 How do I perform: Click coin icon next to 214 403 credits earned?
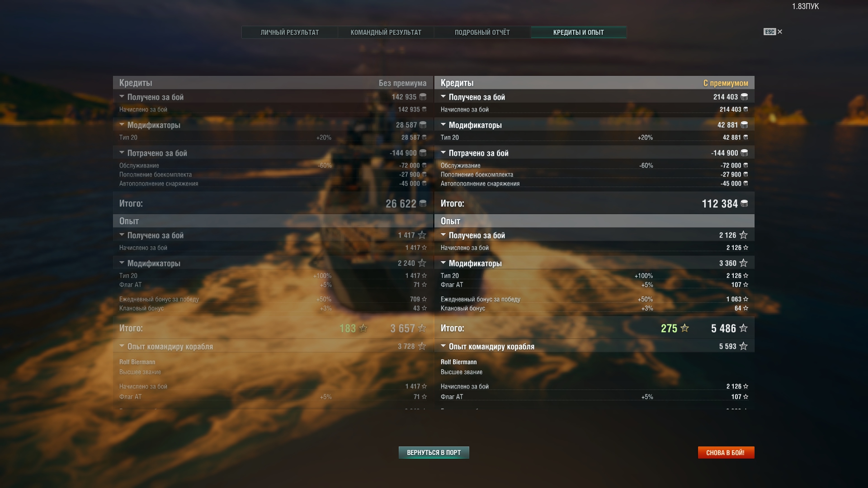pyautogui.click(x=744, y=97)
